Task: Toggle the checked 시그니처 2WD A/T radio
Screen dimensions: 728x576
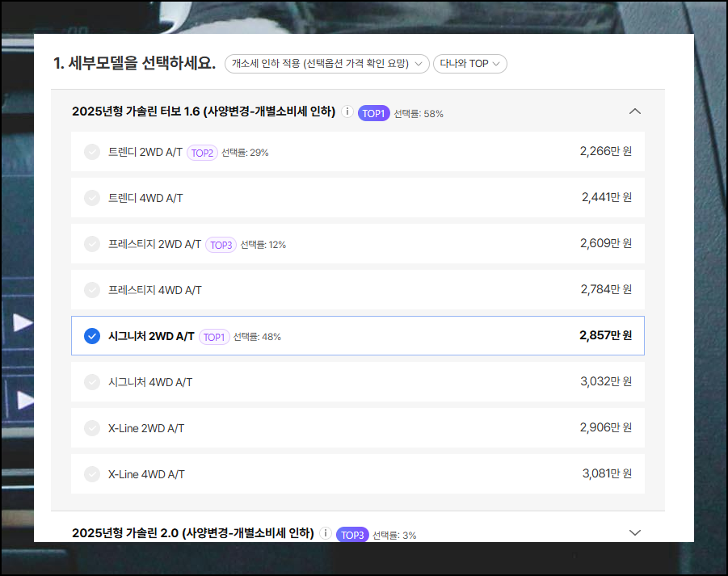Action: coord(92,336)
